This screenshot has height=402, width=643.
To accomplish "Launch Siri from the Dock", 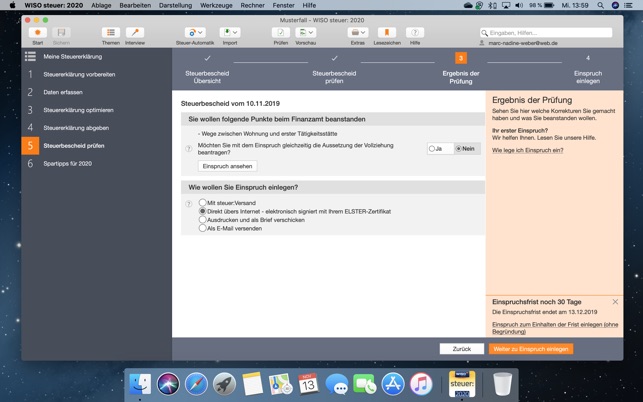I will click(x=168, y=384).
